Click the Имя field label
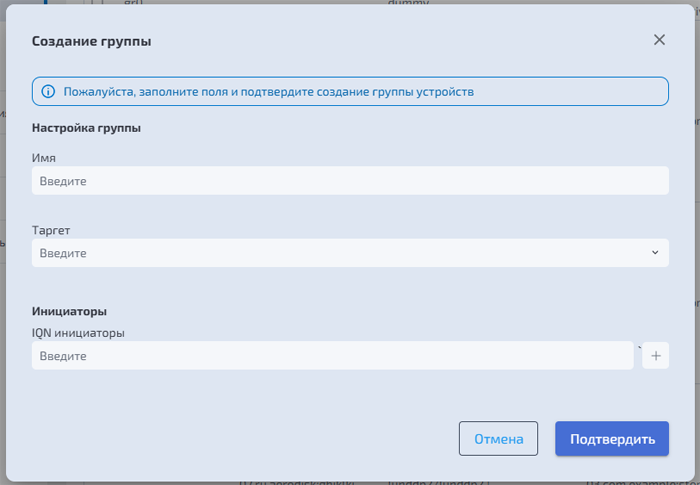The width and height of the screenshot is (700, 485). [44, 158]
